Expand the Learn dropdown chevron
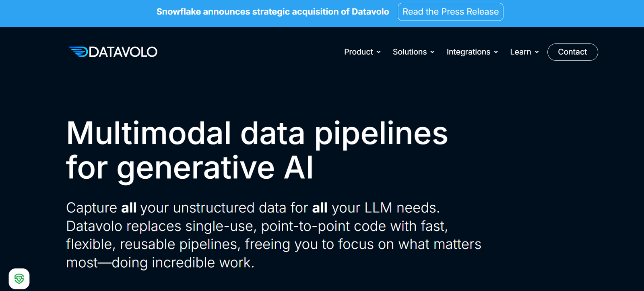644x291 pixels. pos(536,52)
